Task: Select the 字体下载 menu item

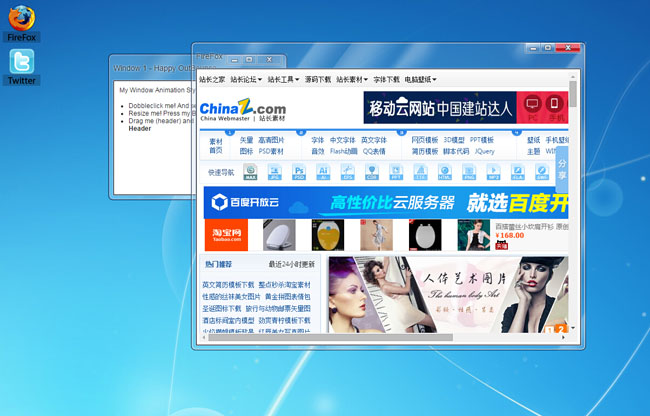Action: [x=386, y=78]
